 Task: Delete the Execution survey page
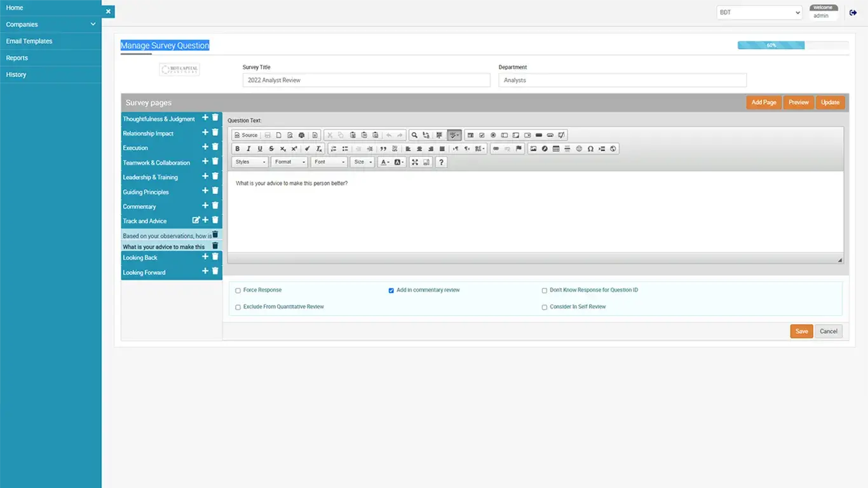(x=215, y=147)
